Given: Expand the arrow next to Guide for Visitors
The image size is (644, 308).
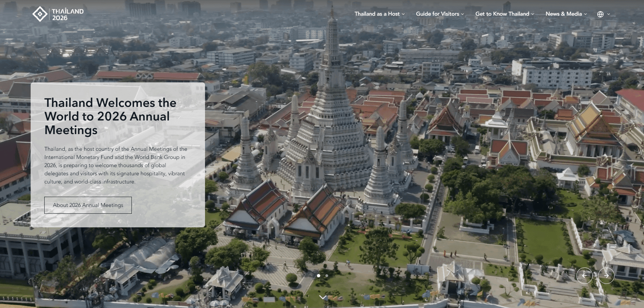Looking at the screenshot, I should (462, 14).
